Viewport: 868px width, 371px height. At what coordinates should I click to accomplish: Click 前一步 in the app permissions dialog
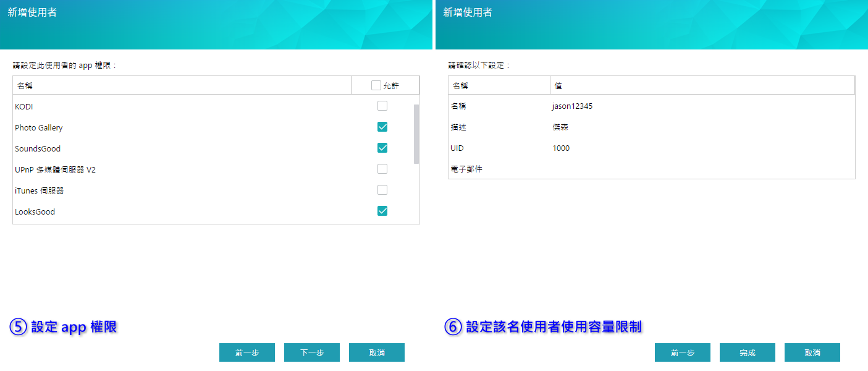pyautogui.click(x=247, y=352)
